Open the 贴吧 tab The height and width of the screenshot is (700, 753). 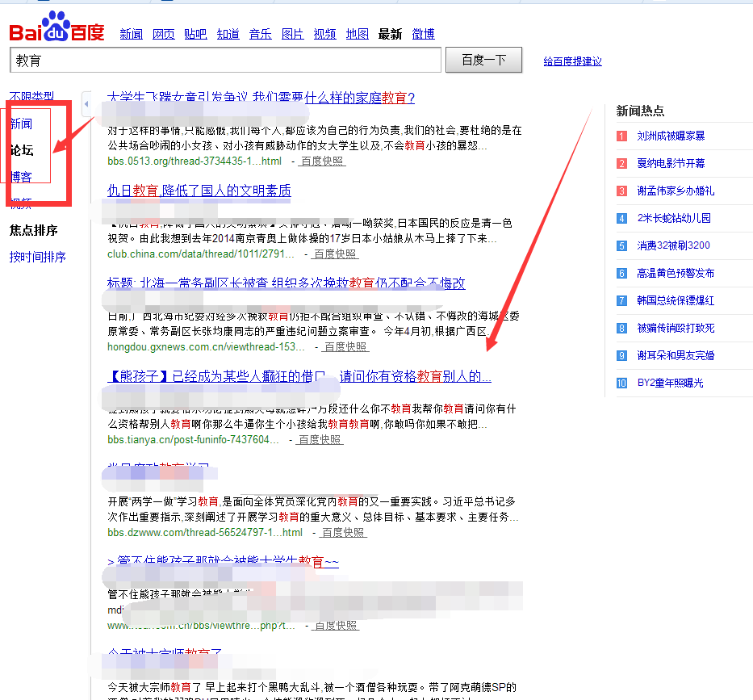[x=195, y=34]
